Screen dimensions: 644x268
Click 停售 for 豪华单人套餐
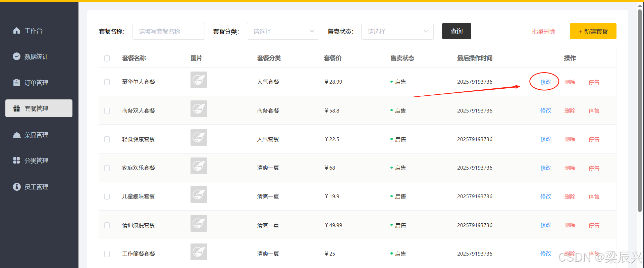pos(594,82)
